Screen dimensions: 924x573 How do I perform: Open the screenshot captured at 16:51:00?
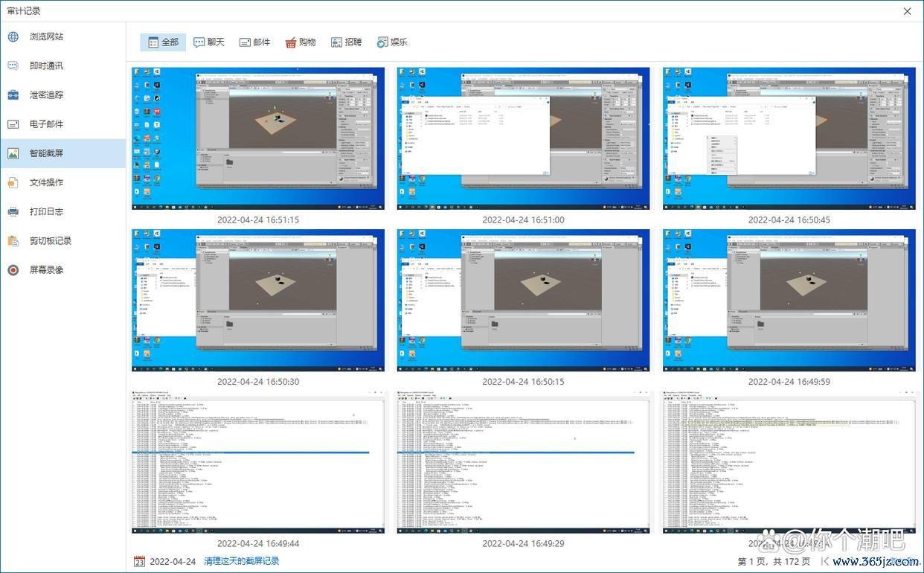pyautogui.click(x=524, y=138)
